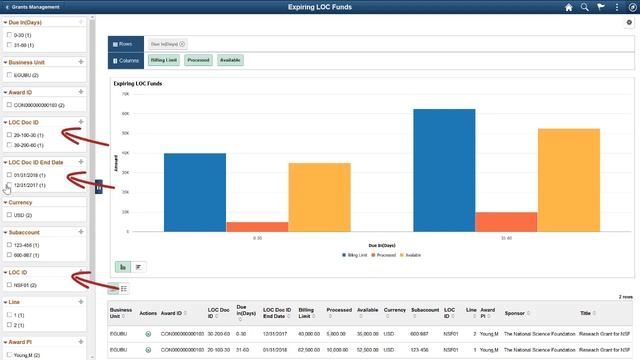Collapse the LOC Doc ID End Date facet
Screen dimensions: 640x360
point(5,162)
